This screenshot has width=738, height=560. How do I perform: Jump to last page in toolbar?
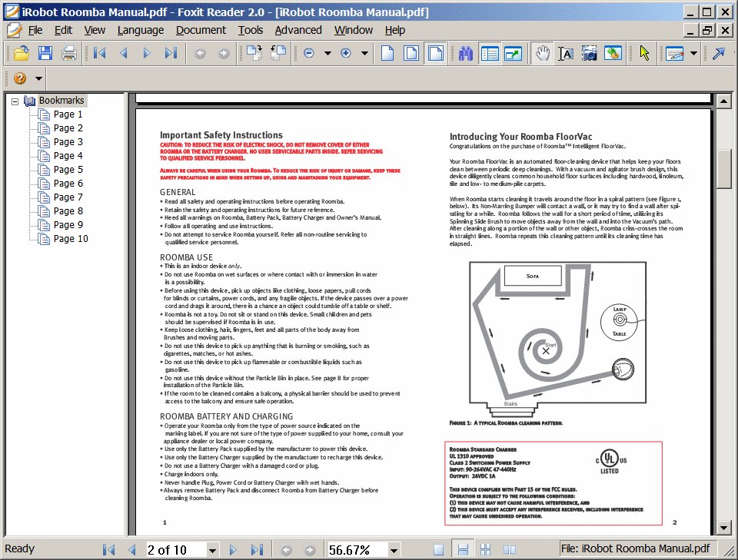click(x=171, y=53)
